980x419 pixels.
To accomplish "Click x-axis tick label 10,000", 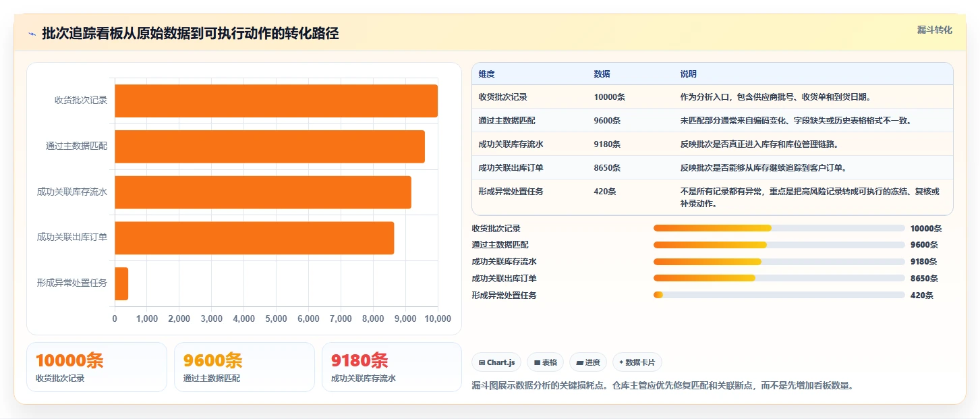I will point(438,318).
